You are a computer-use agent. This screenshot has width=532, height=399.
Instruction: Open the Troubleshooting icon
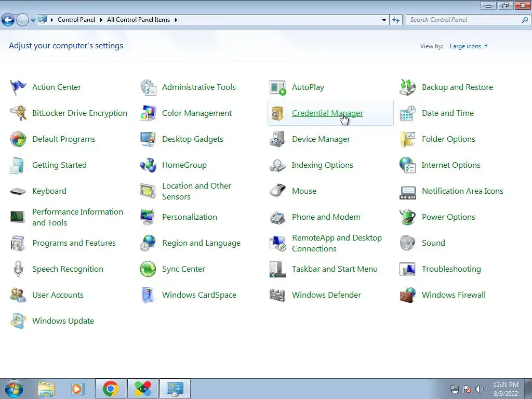(408, 269)
